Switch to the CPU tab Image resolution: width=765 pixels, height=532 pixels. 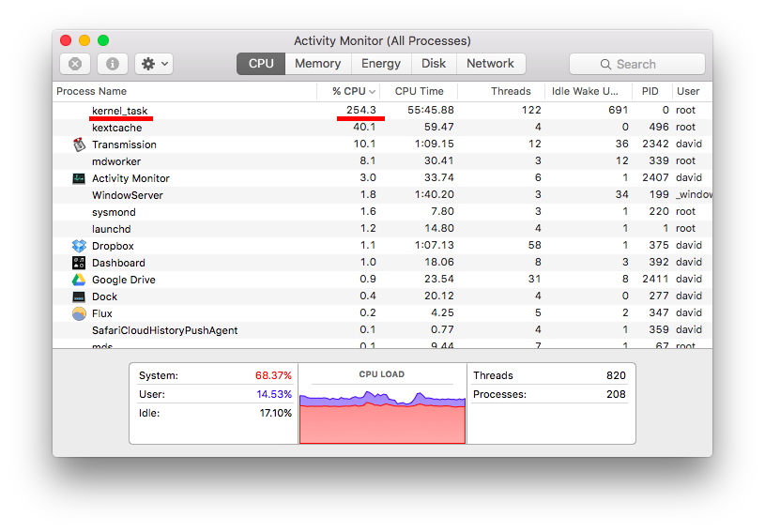tap(261, 64)
